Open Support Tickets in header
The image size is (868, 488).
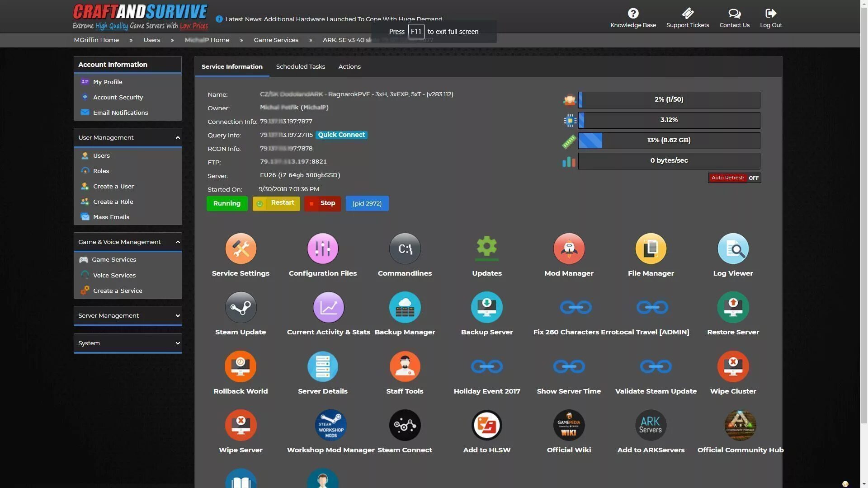687,18
